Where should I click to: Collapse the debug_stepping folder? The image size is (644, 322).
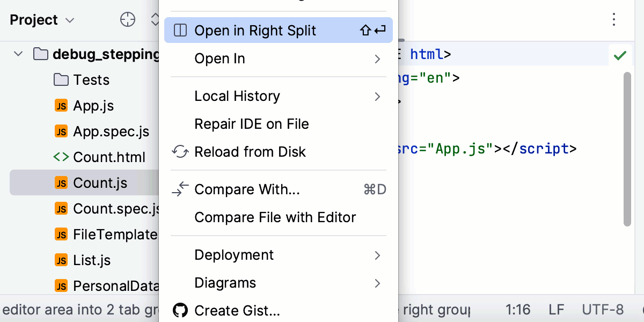coord(18,54)
